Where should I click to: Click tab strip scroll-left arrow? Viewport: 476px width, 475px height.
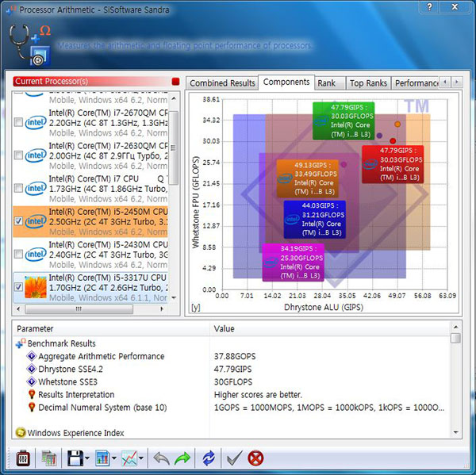tap(445, 82)
